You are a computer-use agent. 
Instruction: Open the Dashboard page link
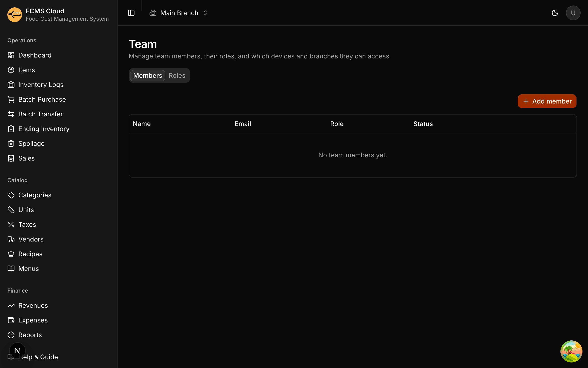click(59, 55)
